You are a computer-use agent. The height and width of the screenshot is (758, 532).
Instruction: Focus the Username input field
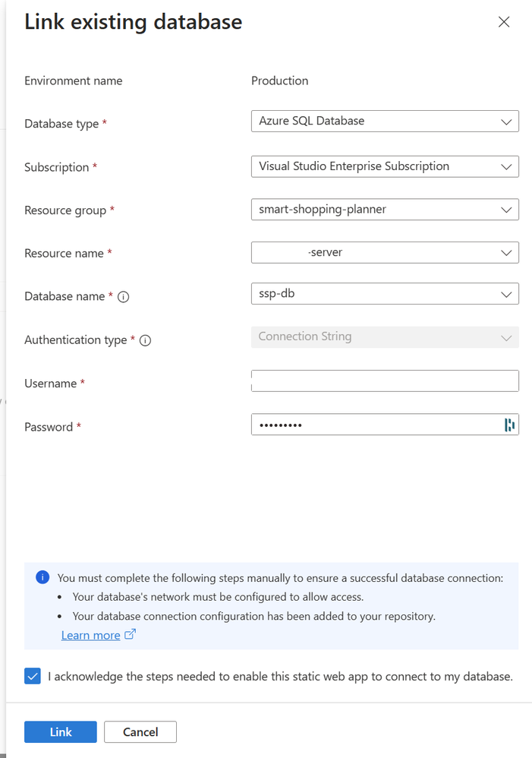coord(384,381)
